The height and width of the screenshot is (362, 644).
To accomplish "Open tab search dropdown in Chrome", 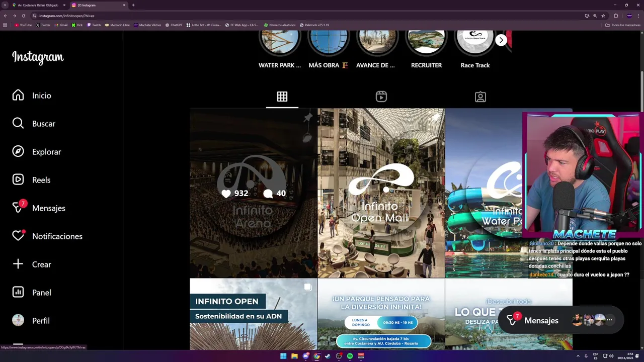I will tap(4, 5).
